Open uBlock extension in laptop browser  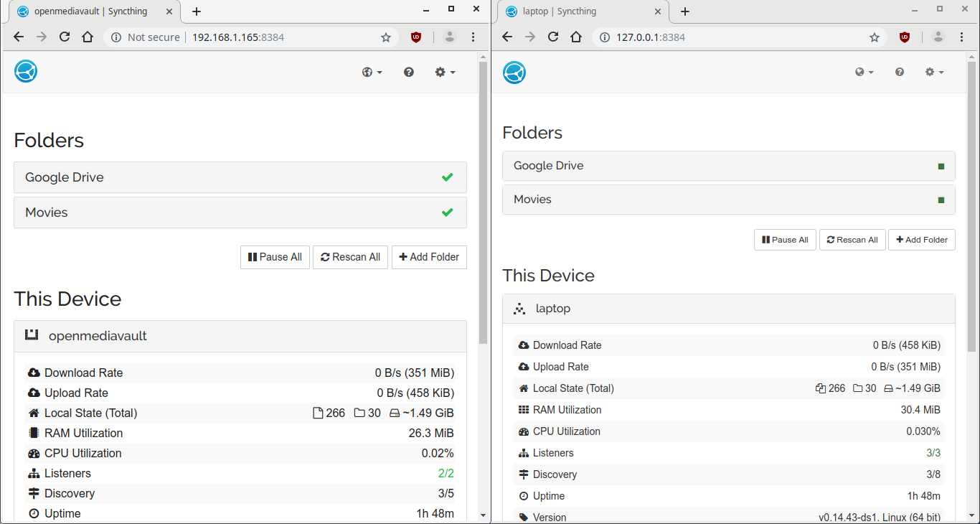pos(905,37)
